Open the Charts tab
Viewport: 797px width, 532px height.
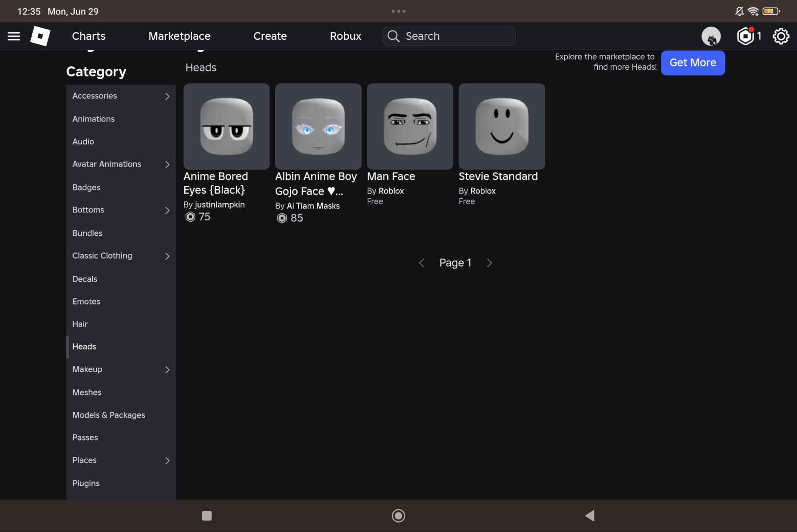pos(89,36)
